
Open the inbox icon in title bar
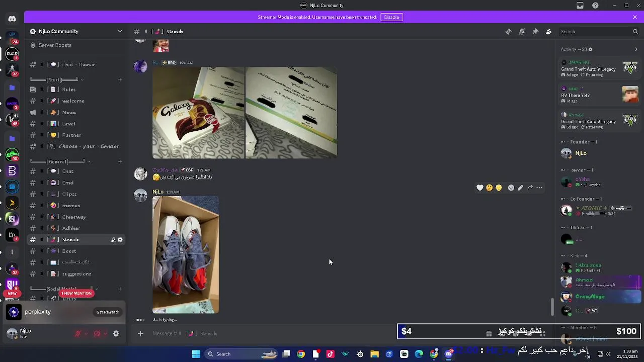click(580, 6)
